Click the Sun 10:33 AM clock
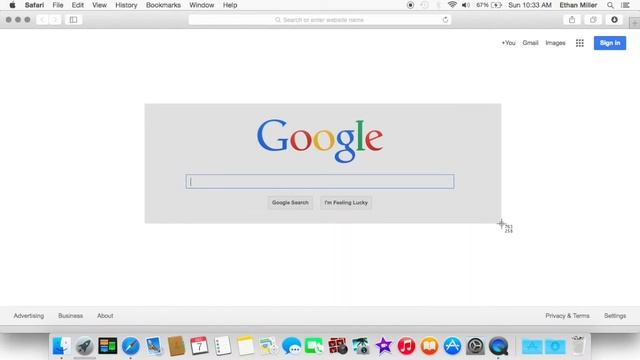Image resolution: width=640 pixels, height=360 pixels. 530,5
